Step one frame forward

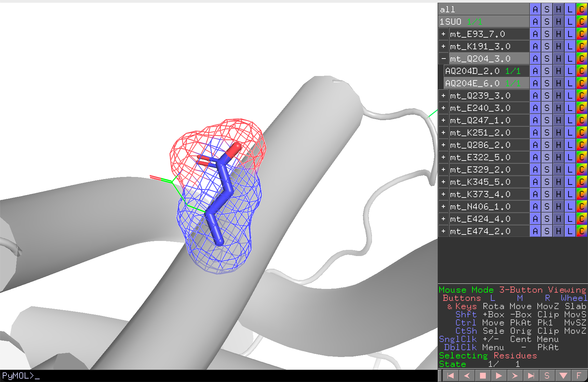pyautogui.click(x=515, y=375)
